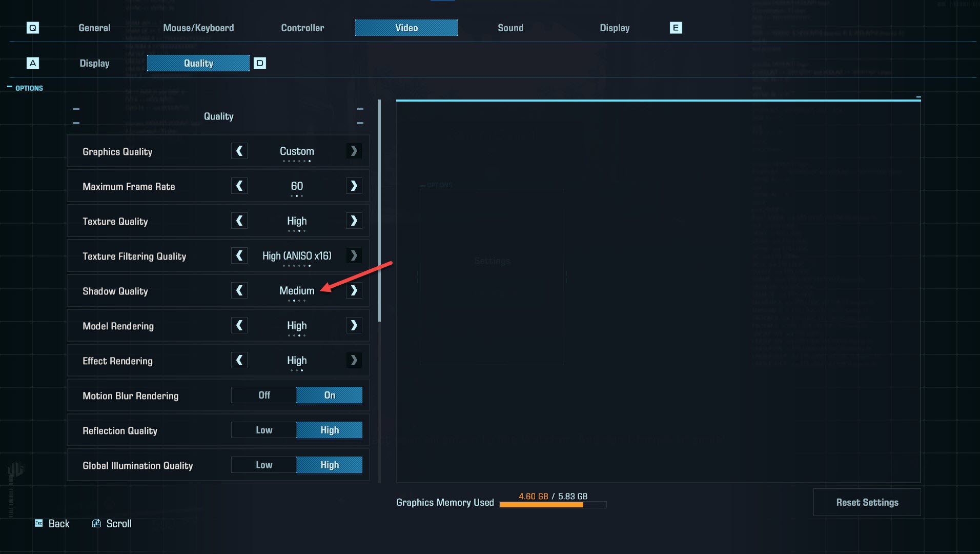
Task: Click the 5.83 GB total memory value
Action: [573, 496]
